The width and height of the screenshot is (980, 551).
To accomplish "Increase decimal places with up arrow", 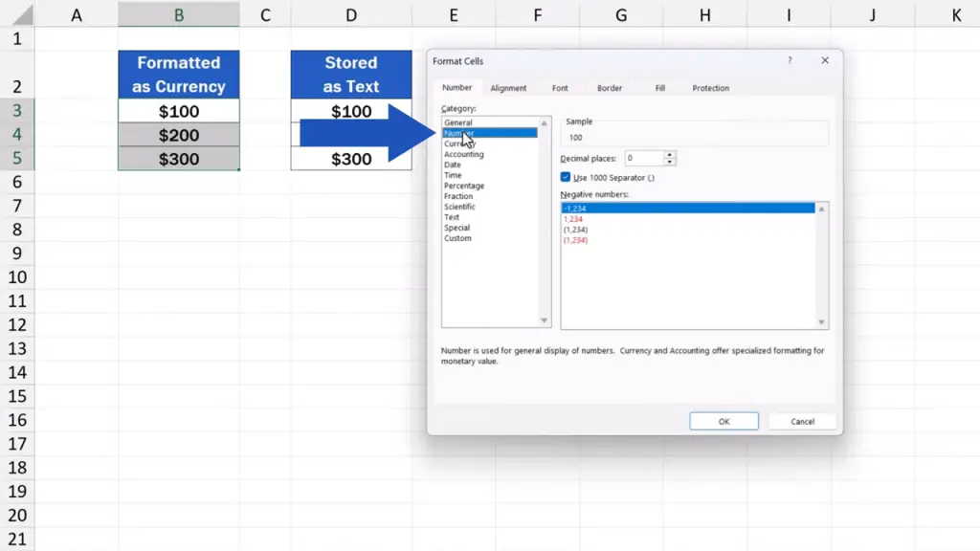I will pos(670,154).
